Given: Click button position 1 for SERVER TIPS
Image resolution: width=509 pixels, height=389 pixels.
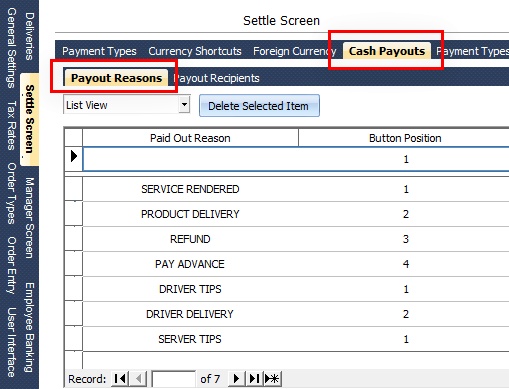Looking at the screenshot, I should coord(405,339).
